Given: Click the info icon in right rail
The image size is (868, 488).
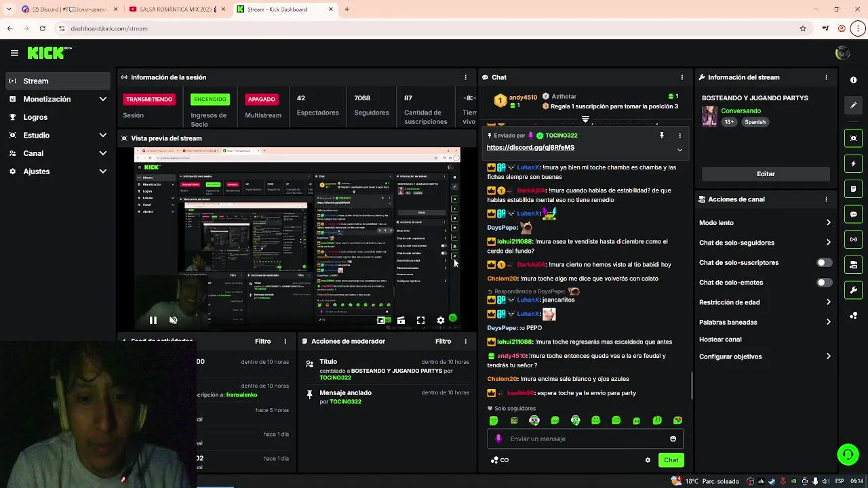Looking at the screenshot, I should coord(853,80).
